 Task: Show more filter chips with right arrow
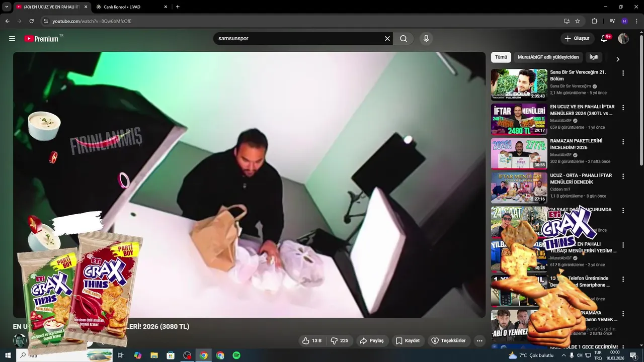tap(618, 59)
